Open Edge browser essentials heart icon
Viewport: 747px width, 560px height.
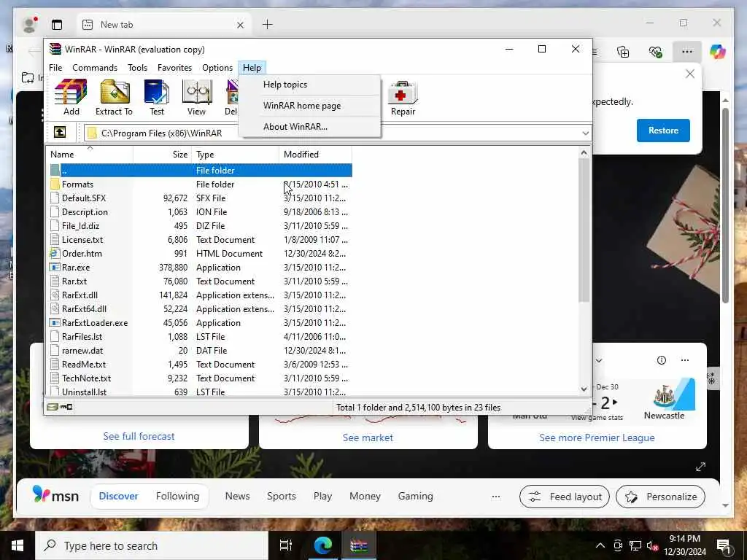click(x=656, y=52)
